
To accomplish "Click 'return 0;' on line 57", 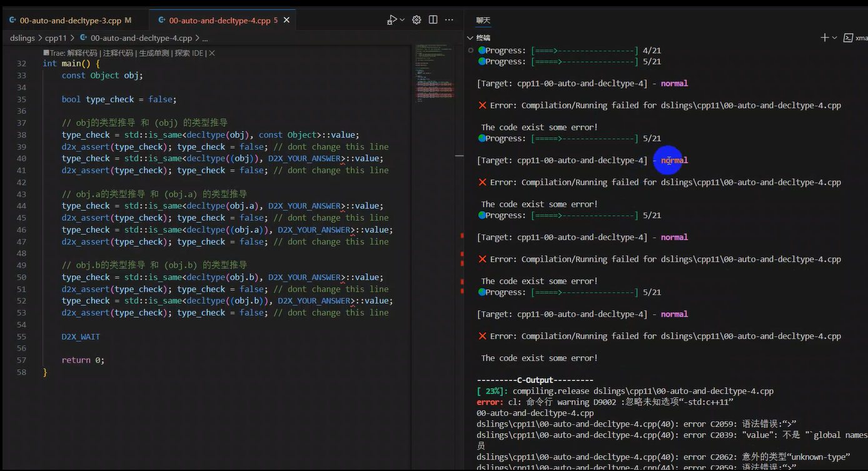I will (x=83, y=360).
